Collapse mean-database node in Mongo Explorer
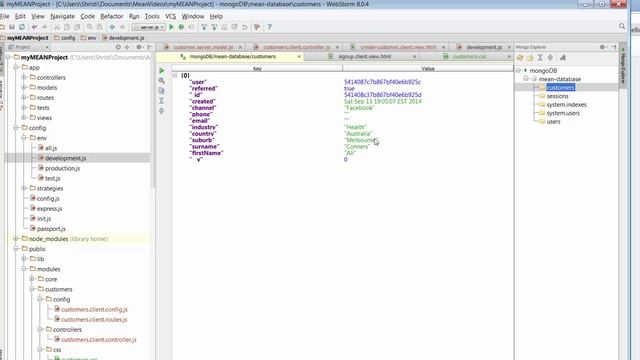Screen dimensions: 640x360 [x=526, y=79]
